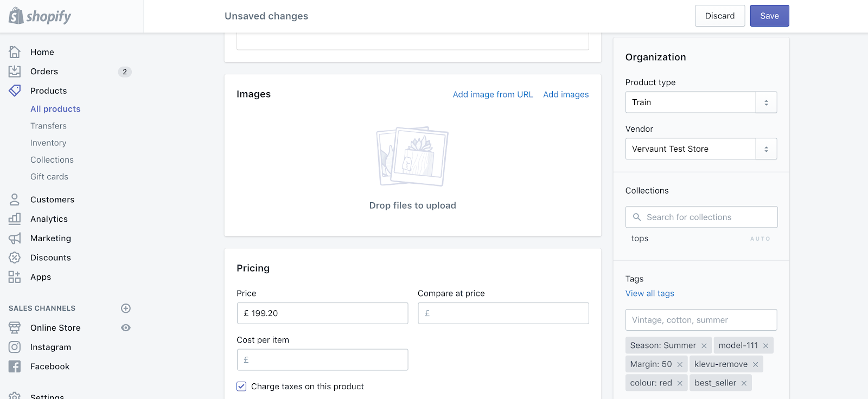Click the Compare at price field
Image resolution: width=868 pixels, height=399 pixels.
click(x=503, y=313)
